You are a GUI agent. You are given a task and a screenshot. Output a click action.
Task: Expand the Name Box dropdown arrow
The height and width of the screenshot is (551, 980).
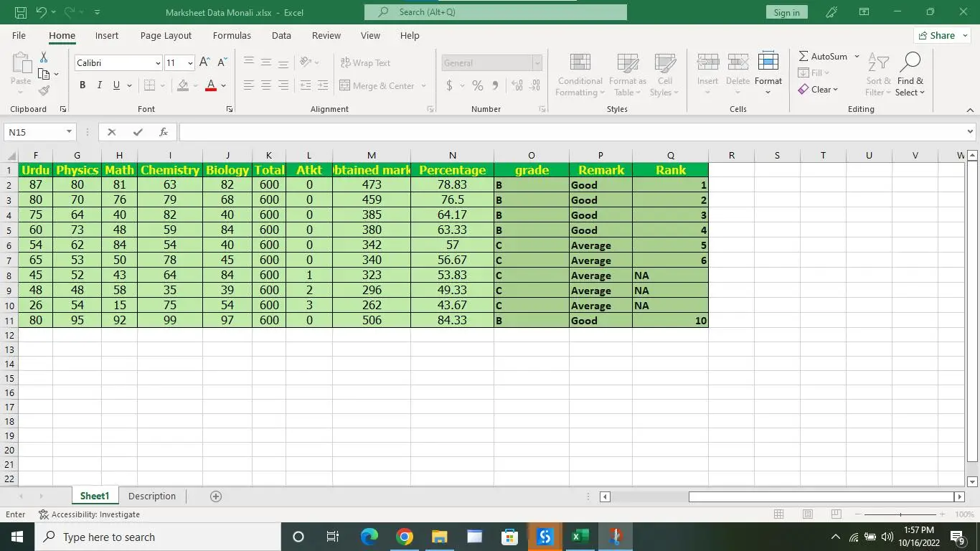point(69,132)
